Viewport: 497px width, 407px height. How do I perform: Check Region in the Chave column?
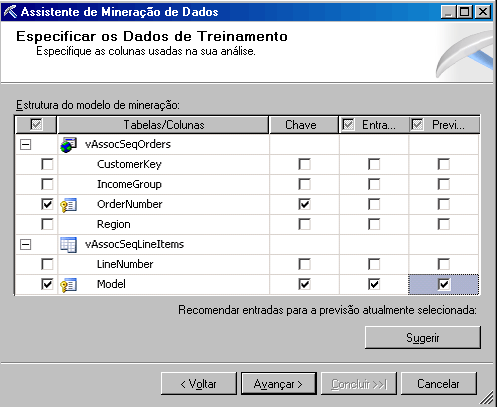click(x=304, y=224)
